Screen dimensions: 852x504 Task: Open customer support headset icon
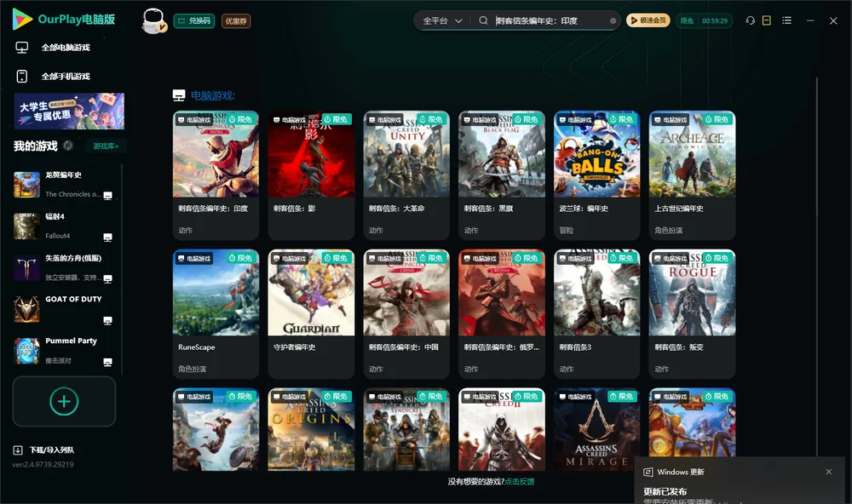click(x=750, y=20)
